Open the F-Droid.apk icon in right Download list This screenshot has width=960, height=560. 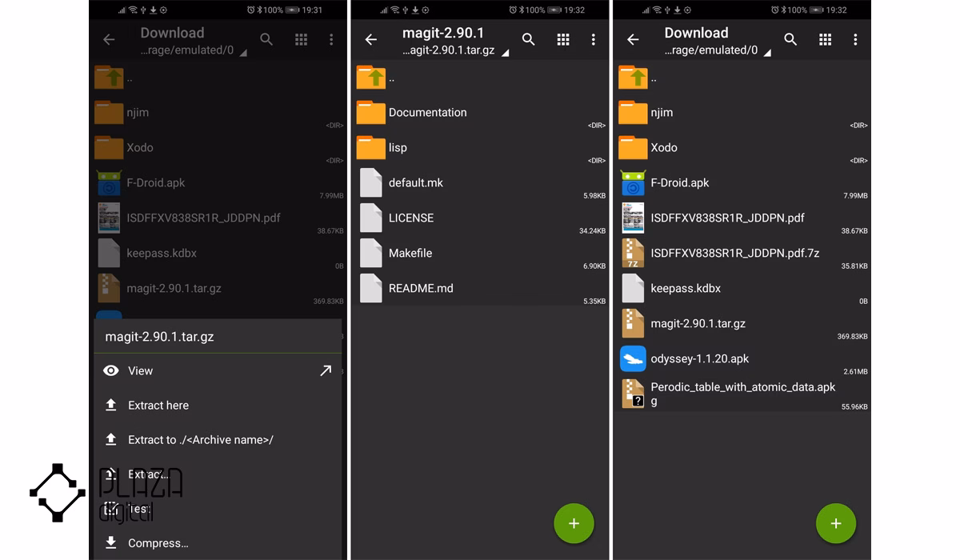click(x=632, y=183)
